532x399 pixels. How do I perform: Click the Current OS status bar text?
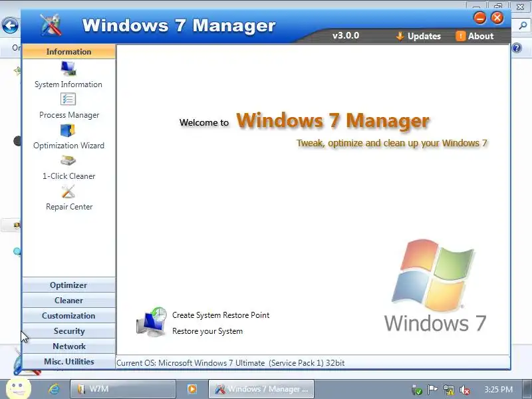point(230,363)
